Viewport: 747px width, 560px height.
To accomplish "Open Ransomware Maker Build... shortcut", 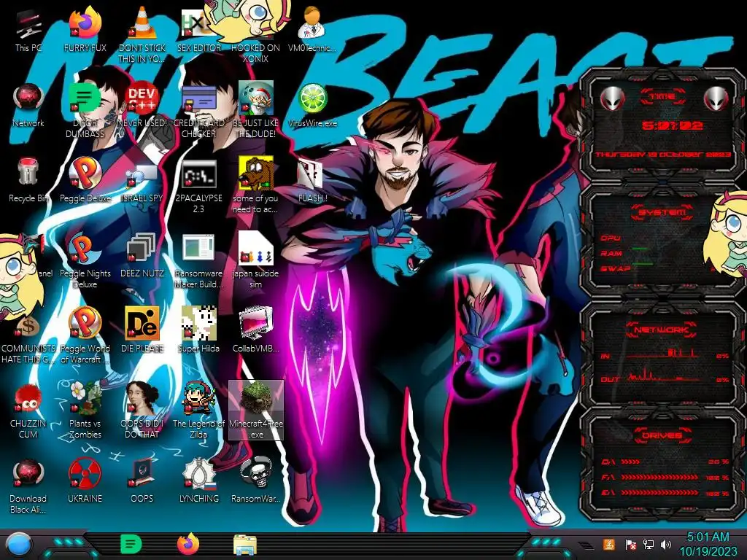I will coord(198,261).
